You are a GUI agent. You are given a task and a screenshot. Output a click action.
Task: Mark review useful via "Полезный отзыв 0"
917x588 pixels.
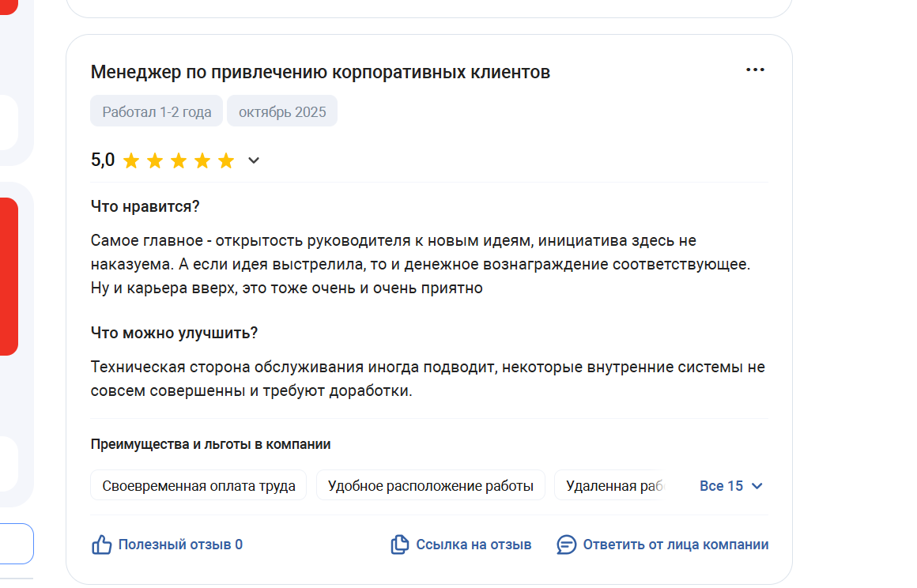(x=180, y=545)
